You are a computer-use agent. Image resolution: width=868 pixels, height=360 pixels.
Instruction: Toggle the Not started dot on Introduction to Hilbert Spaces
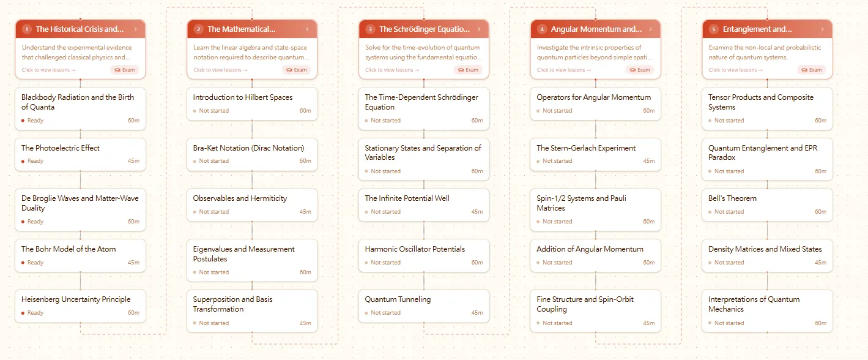pos(195,110)
